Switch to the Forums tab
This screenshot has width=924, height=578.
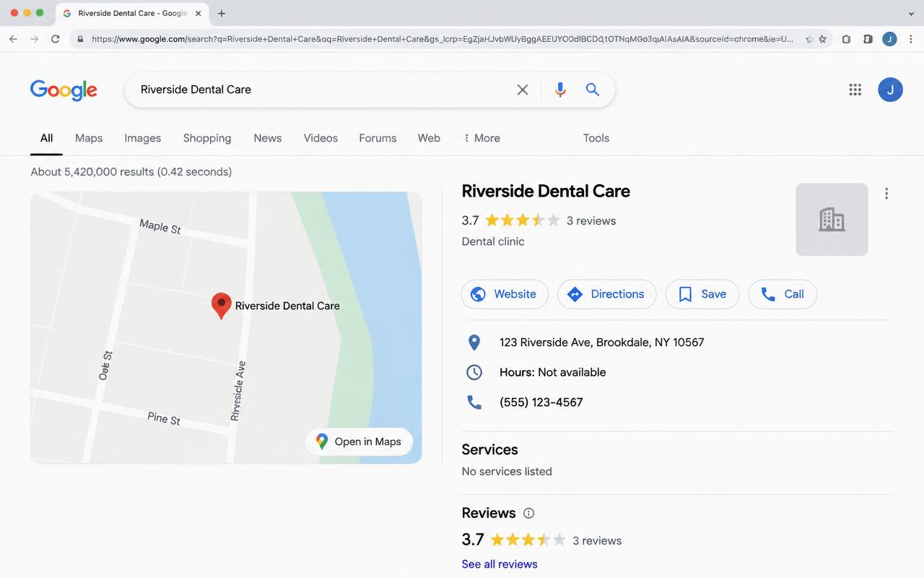click(378, 138)
